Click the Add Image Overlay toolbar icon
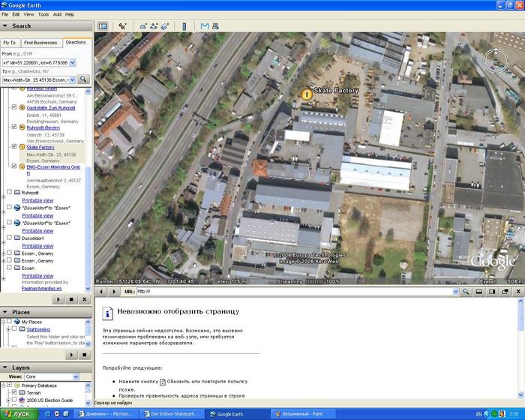The height and width of the screenshot is (420, 525). pyautogui.click(x=165, y=26)
